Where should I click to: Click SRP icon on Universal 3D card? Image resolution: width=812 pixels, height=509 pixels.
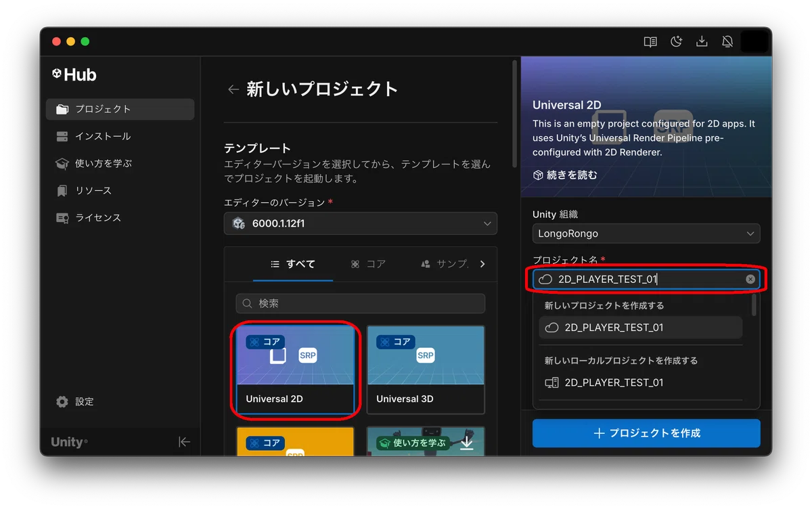[426, 355]
